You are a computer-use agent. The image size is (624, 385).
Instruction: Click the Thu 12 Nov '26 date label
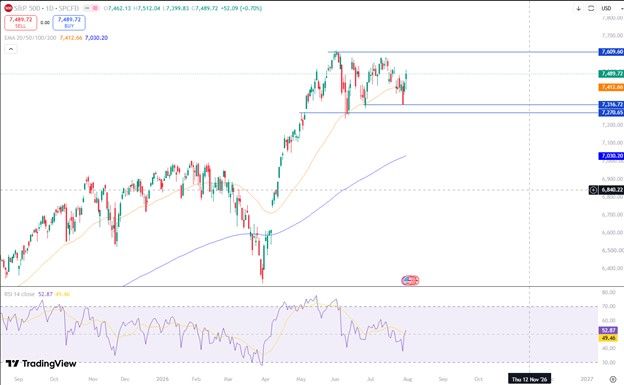pos(529,379)
